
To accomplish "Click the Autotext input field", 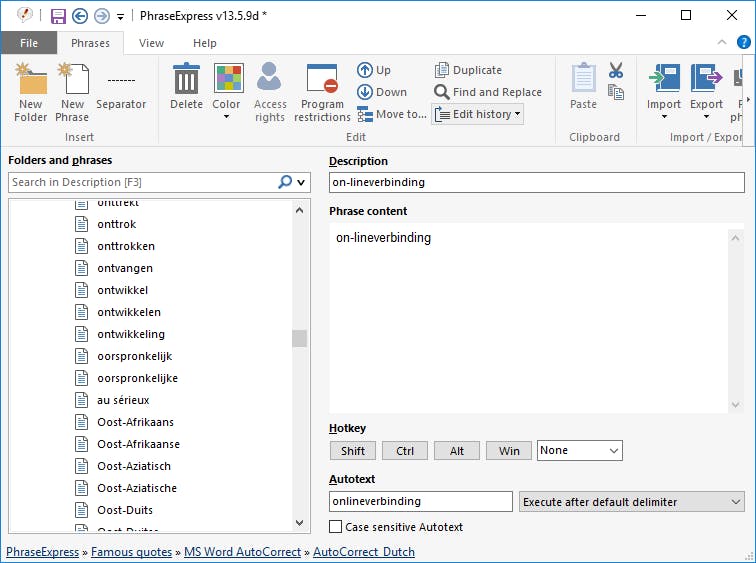I will (x=420, y=501).
